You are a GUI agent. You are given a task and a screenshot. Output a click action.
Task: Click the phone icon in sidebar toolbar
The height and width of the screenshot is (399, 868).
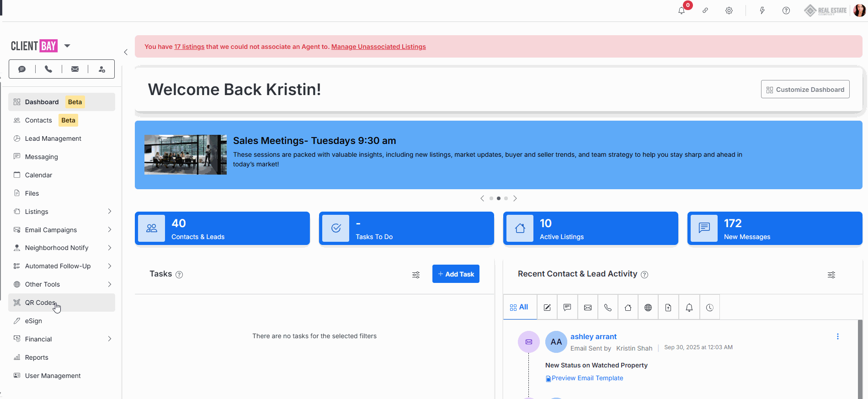coord(48,69)
